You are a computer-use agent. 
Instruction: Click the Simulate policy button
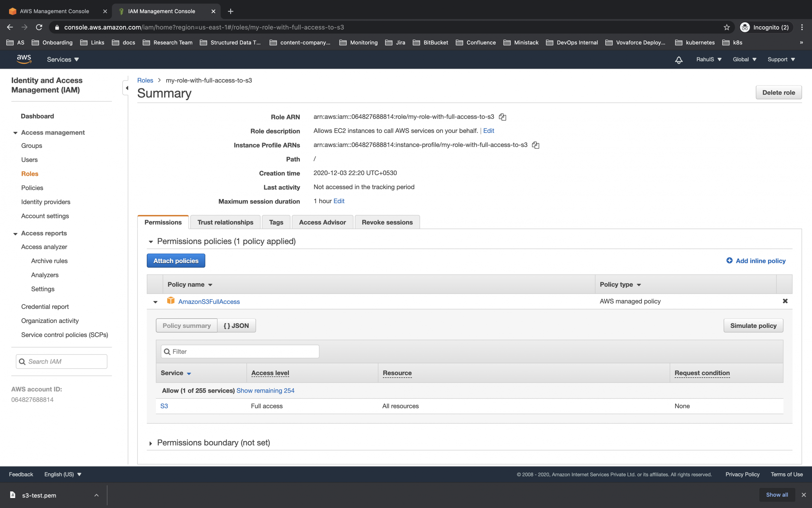753,325
